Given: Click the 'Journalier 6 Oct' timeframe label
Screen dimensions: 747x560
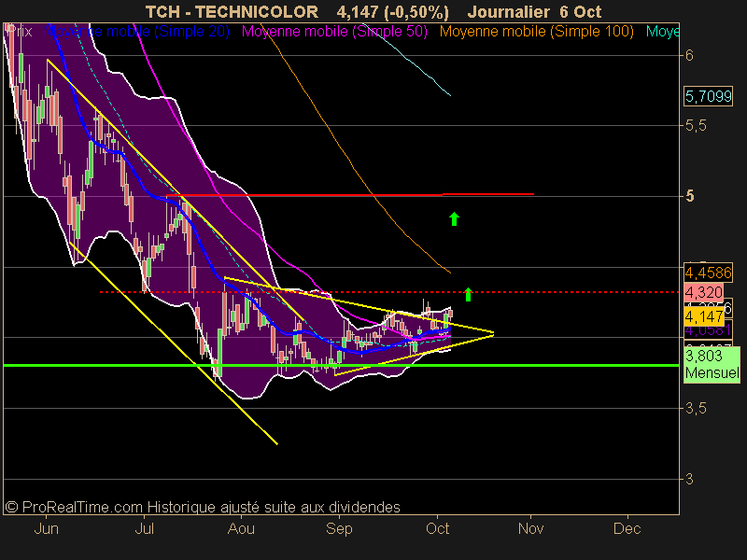Looking at the screenshot, I should click(534, 11).
